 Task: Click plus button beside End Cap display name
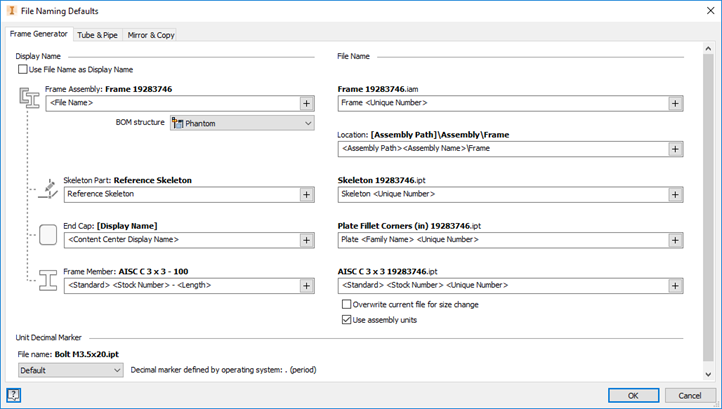pos(307,240)
